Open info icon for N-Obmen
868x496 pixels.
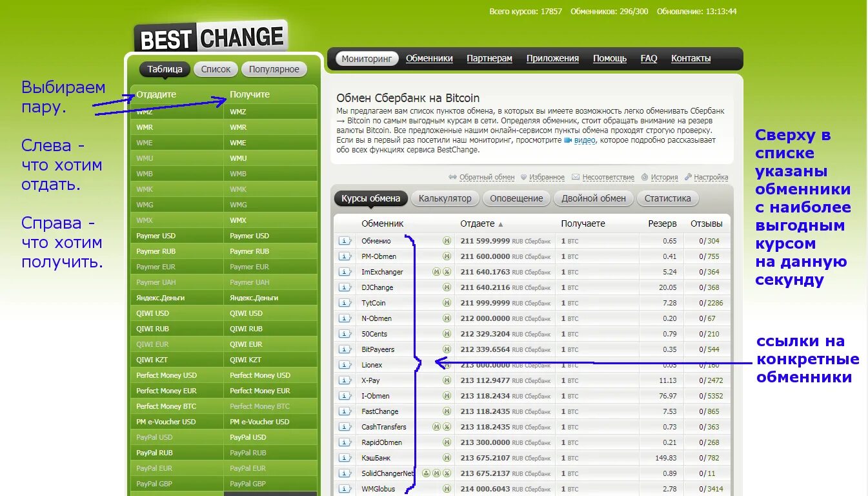(345, 318)
